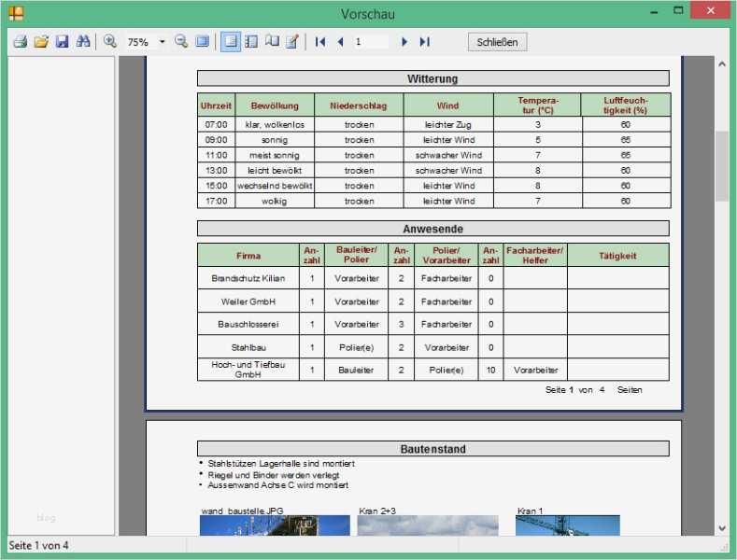Click the 'klar, wolkenlos' cell
This screenshot has width=737, height=560.
tap(275, 124)
